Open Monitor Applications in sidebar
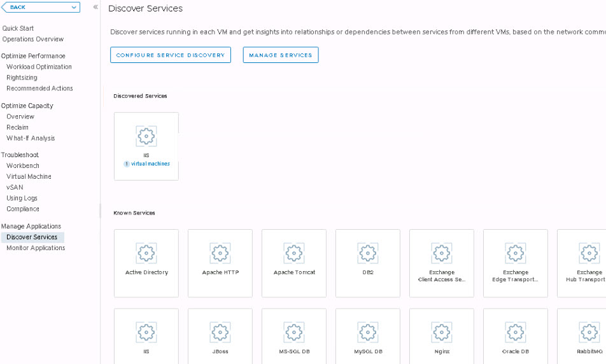Image resolution: width=606 pixels, height=364 pixels. pyautogui.click(x=36, y=248)
